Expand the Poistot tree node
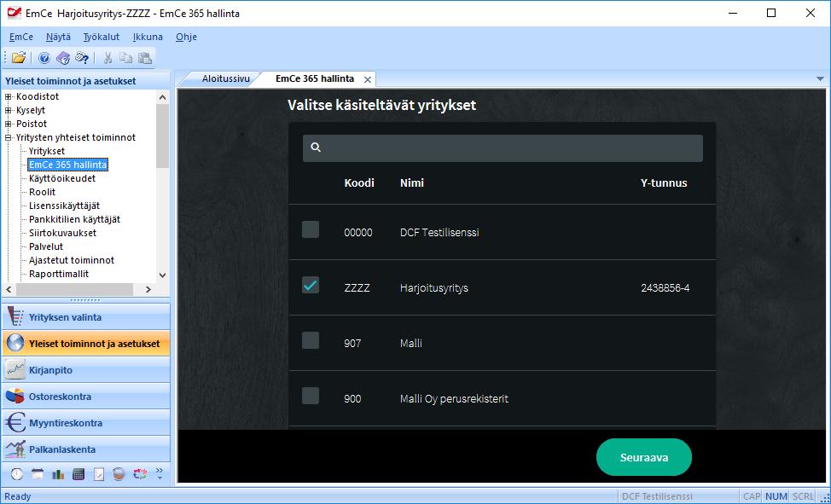The height and width of the screenshot is (504, 831). (8, 124)
